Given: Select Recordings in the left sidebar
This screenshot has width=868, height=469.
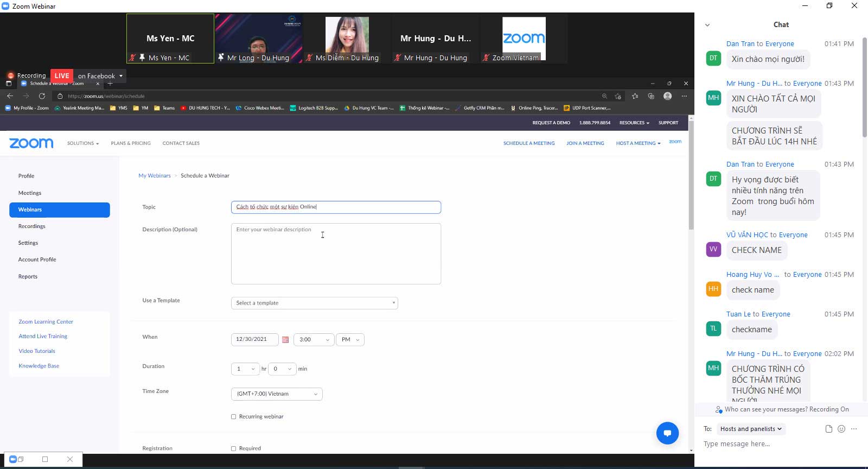Looking at the screenshot, I should [31, 226].
